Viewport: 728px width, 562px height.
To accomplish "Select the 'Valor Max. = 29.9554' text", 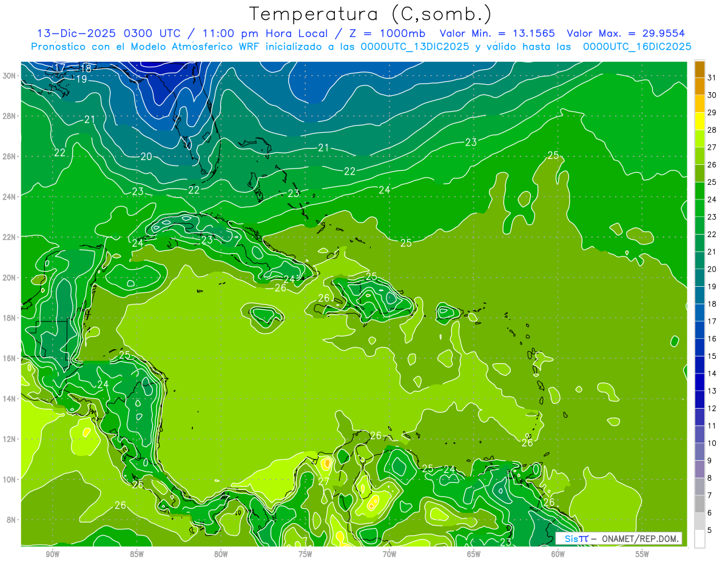I will (626, 33).
